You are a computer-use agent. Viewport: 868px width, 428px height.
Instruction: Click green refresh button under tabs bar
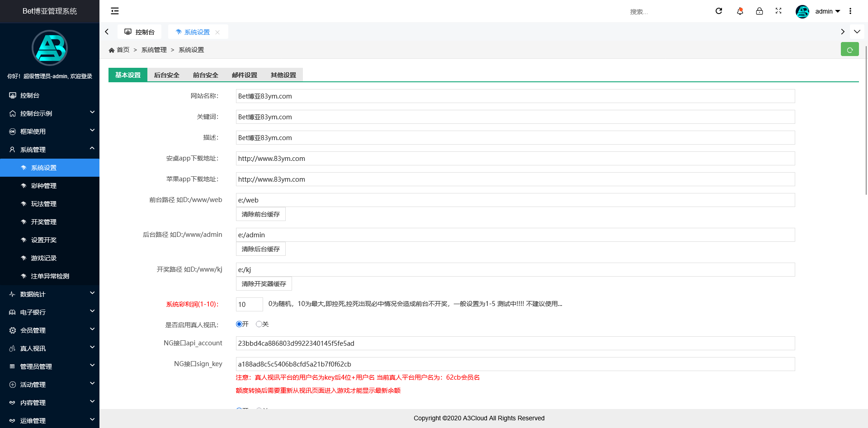click(850, 49)
